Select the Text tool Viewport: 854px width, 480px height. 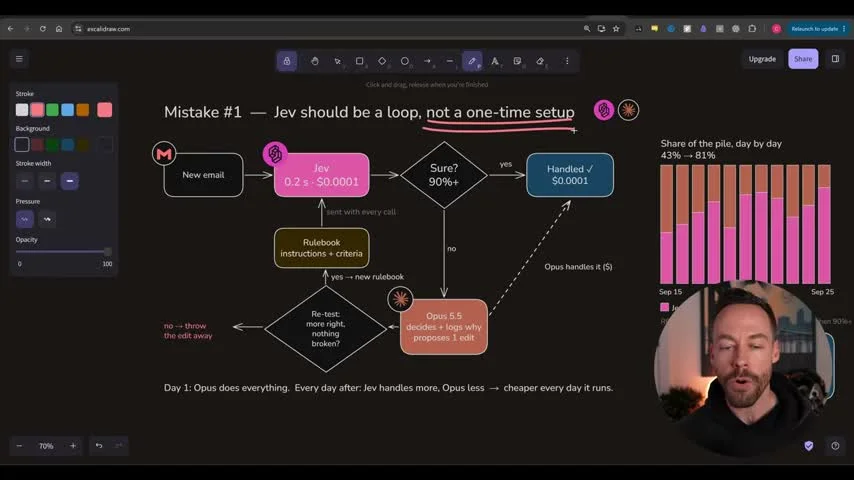(x=495, y=61)
